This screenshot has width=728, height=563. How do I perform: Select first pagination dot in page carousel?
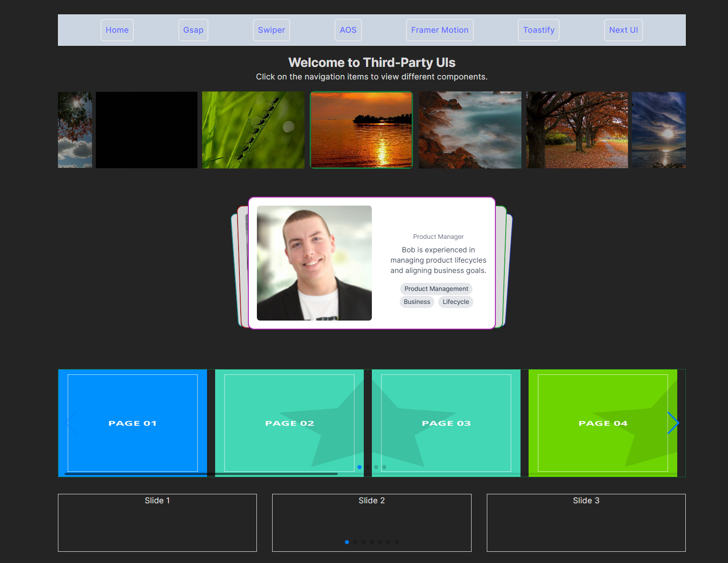tap(359, 467)
